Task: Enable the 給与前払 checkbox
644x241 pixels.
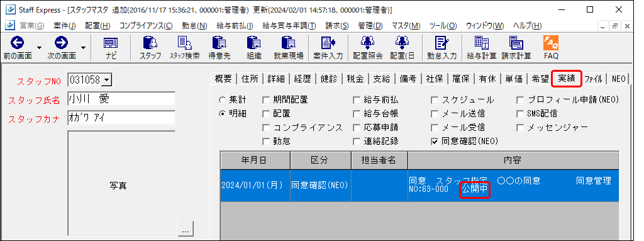Action: (357, 100)
